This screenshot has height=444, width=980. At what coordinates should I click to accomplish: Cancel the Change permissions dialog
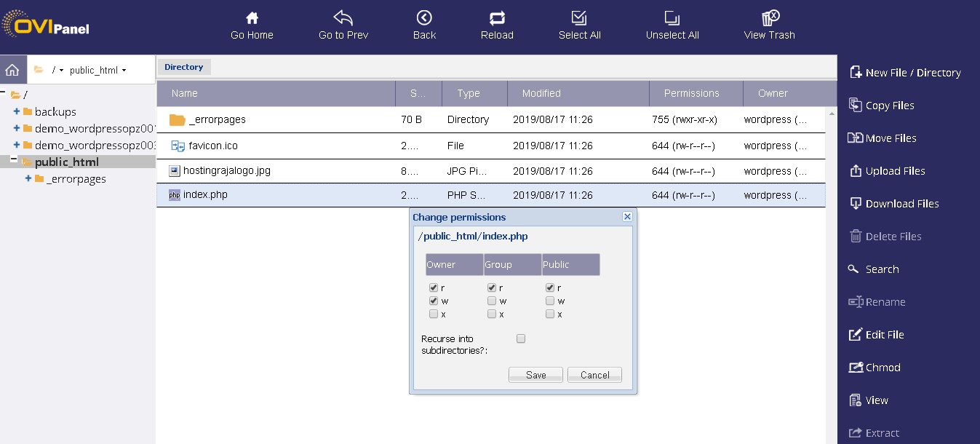[594, 374]
